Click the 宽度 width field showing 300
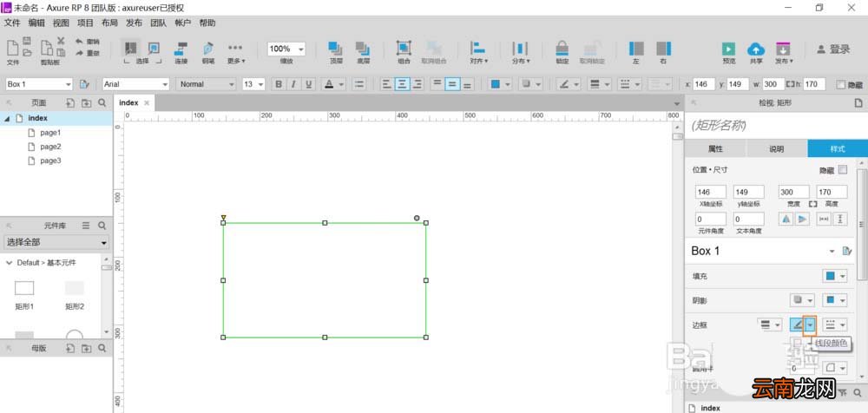The width and height of the screenshot is (868, 413). (x=794, y=192)
